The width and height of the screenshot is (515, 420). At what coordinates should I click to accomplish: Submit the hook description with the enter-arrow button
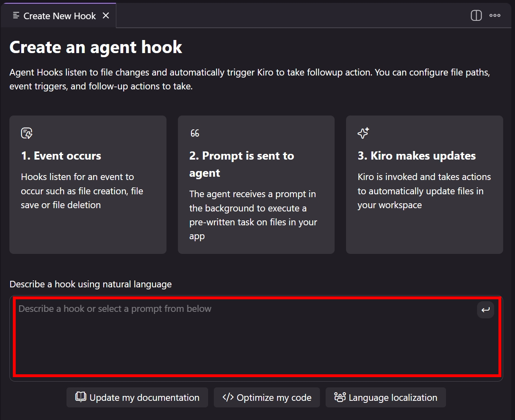[x=486, y=310]
